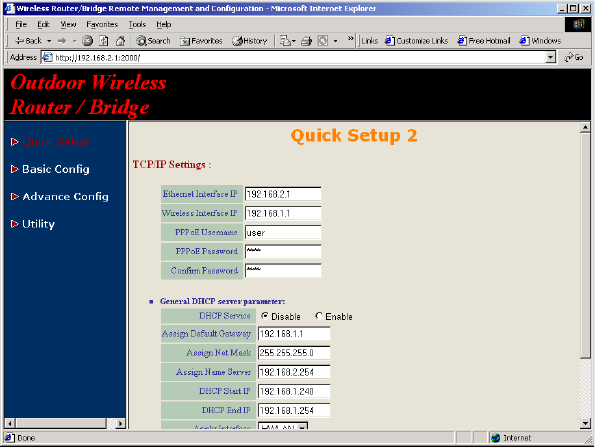Open the Address bar dropdown arrow
This screenshot has width=595, height=447.
tap(550, 57)
